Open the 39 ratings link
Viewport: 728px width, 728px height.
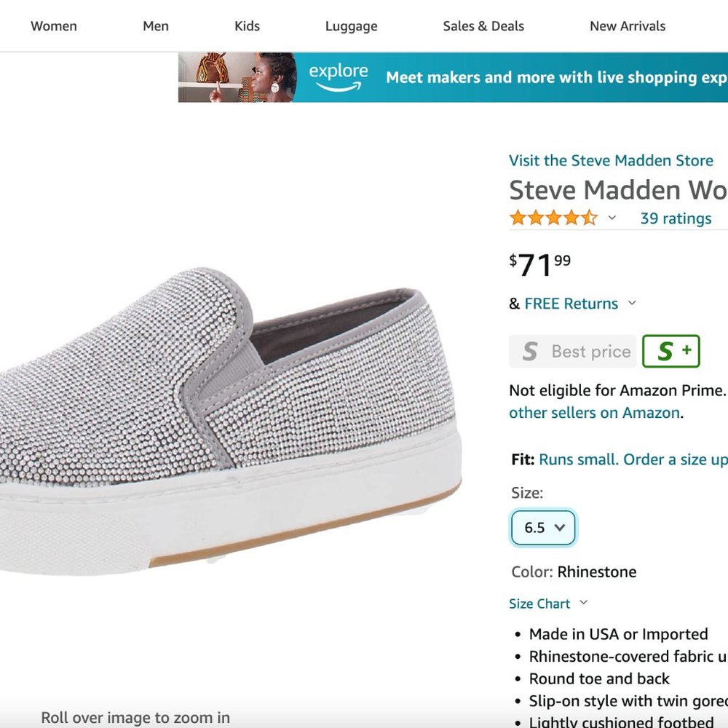click(676, 218)
